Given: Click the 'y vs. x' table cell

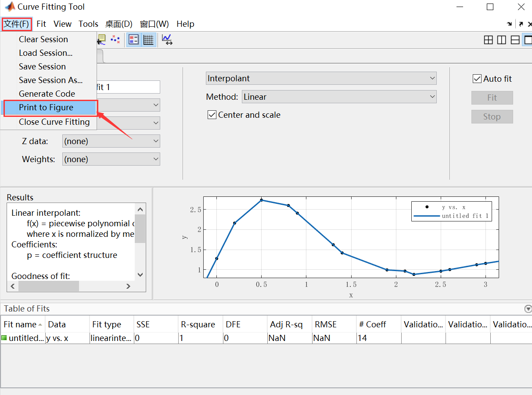Looking at the screenshot, I should tap(67, 338).
